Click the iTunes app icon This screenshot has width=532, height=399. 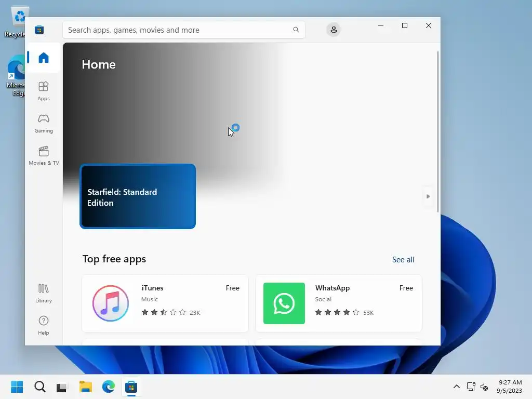tap(111, 303)
